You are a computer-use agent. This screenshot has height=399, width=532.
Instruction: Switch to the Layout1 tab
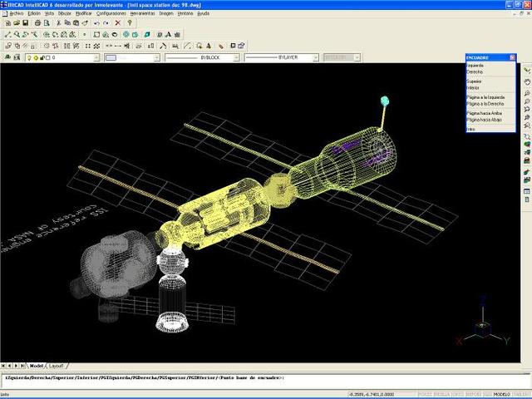pyautogui.click(x=56, y=366)
